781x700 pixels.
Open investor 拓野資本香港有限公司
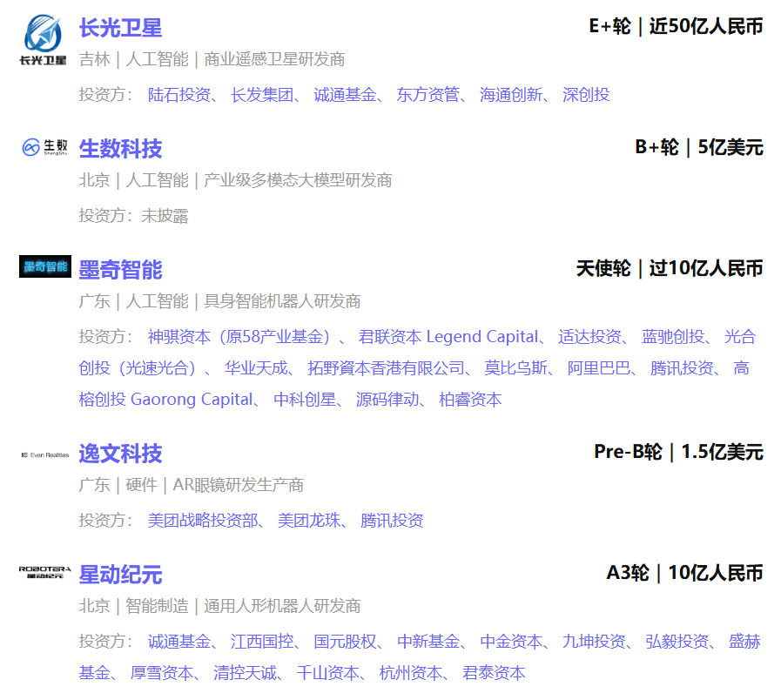386,368
